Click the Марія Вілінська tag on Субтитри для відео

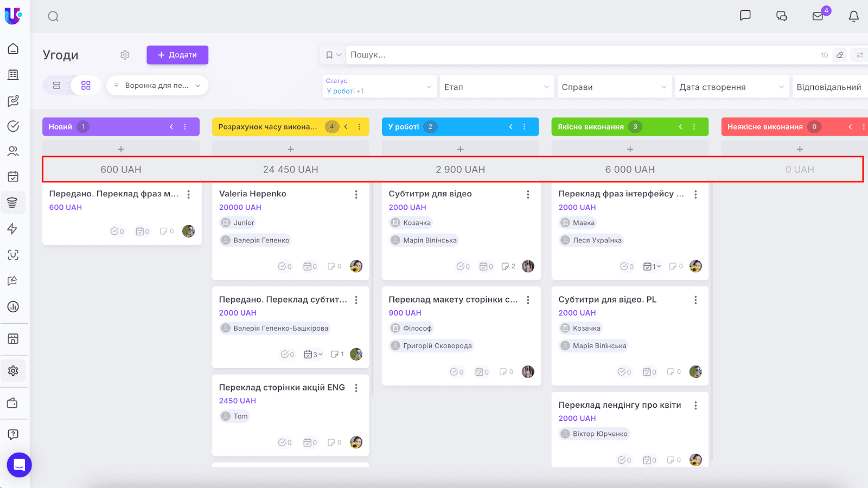coord(424,240)
